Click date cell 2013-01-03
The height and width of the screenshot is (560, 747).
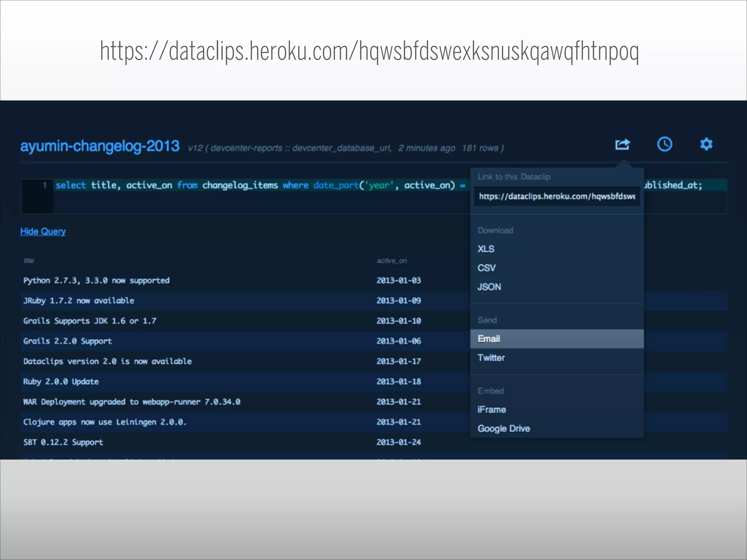tap(399, 280)
